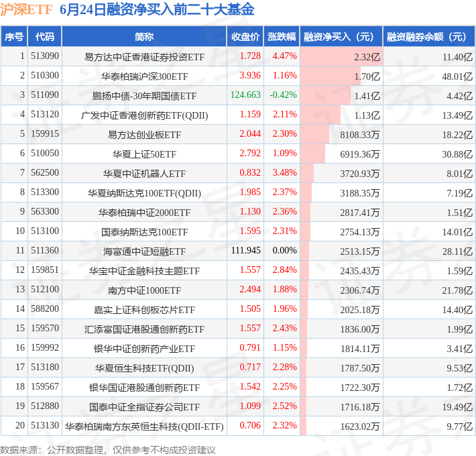This screenshot has width=476, height=456.
Task: Click balance value 48.01亿
Action: pyautogui.click(x=457, y=76)
